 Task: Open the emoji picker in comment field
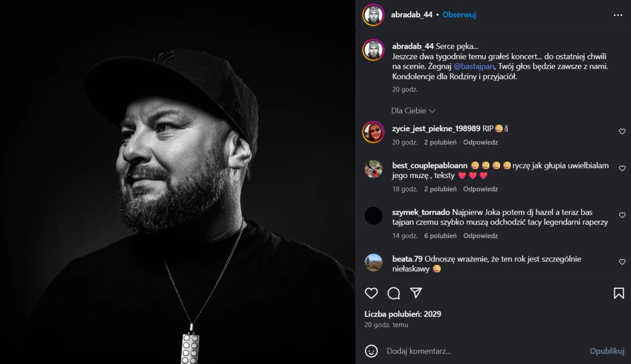click(x=371, y=351)
